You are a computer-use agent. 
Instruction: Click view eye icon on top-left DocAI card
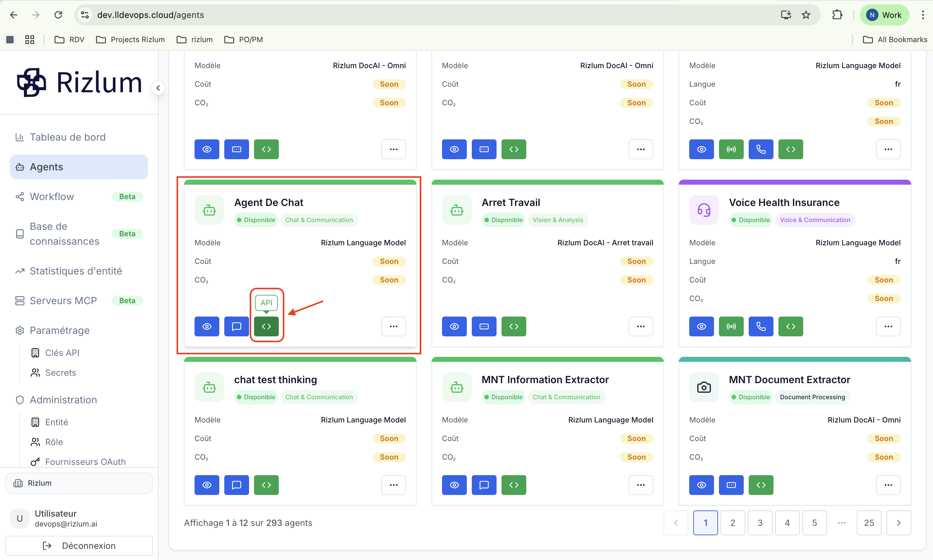pos(207,149)
